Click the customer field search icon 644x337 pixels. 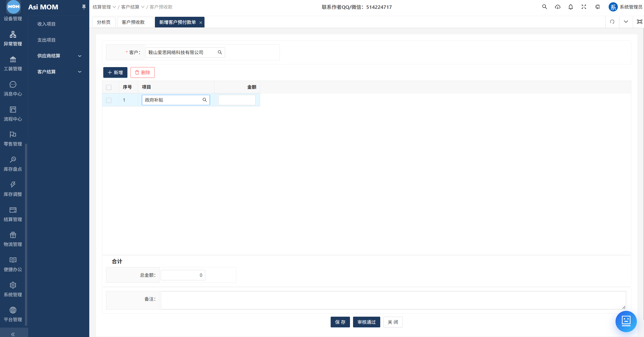220,52
